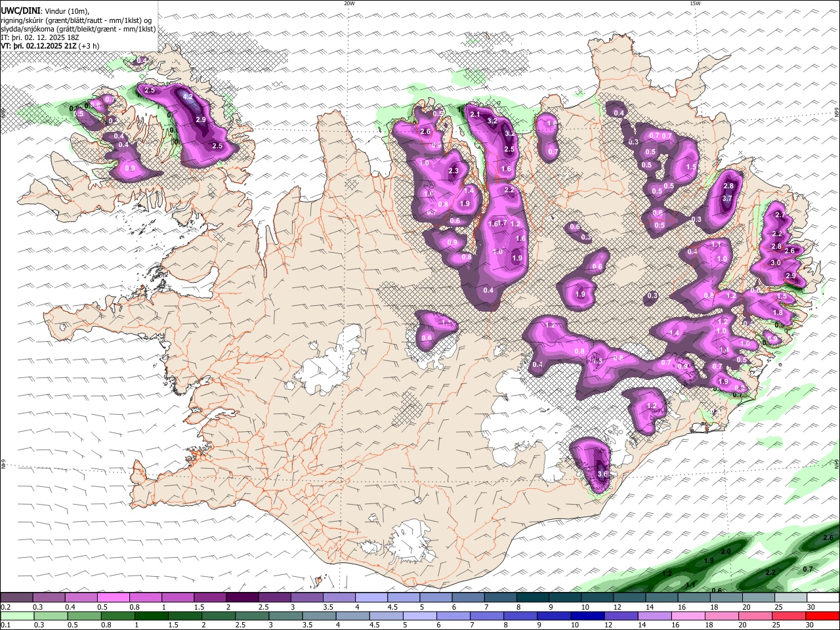Click the '2.3' snowfall value on the map
Image resolution: width=840 pixels, height=630 pixels.
click(453, 171)
